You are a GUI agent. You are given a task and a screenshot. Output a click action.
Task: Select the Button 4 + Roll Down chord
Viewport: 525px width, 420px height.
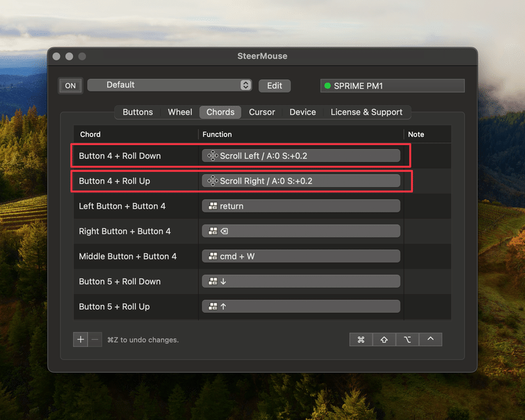click(120, 156)
